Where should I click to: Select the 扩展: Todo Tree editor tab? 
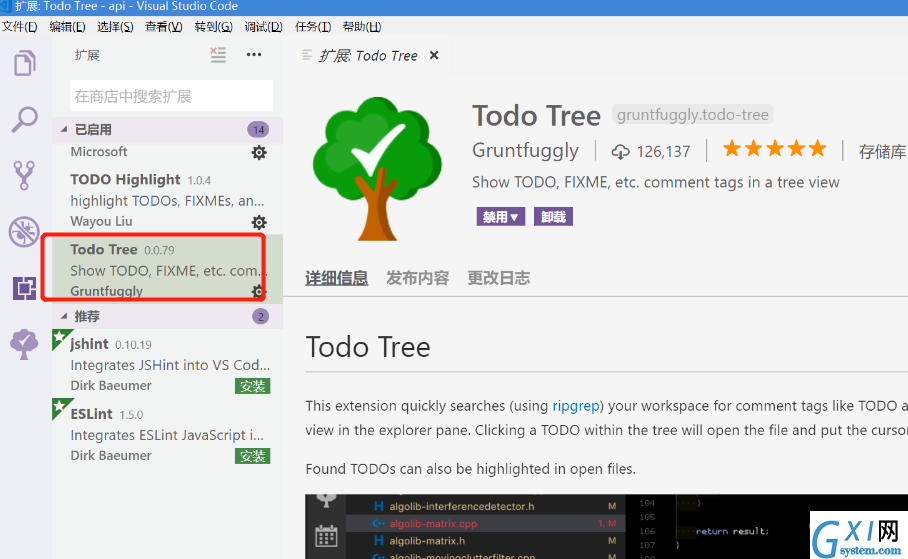[368, 56]
